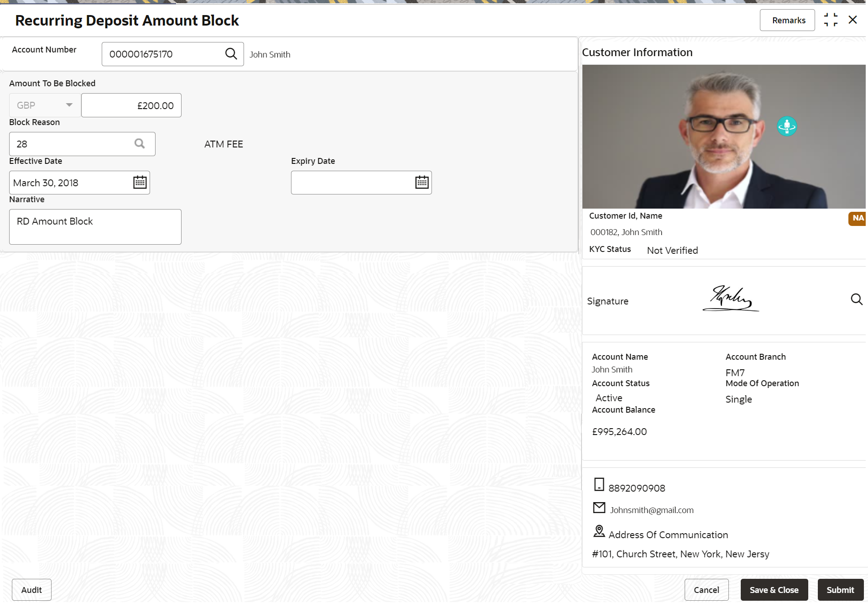This screenshot has width=868, height=603.
Task: Click the customer photo thumbnail
Action: coord(724,136)
